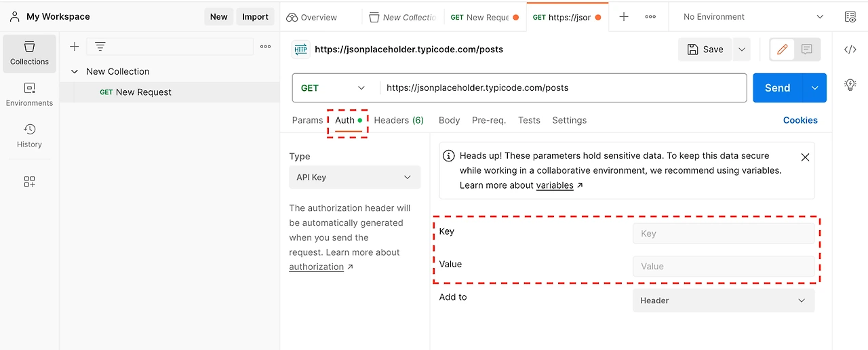Open the tab bar more options ellipsis

pos(650,17)
